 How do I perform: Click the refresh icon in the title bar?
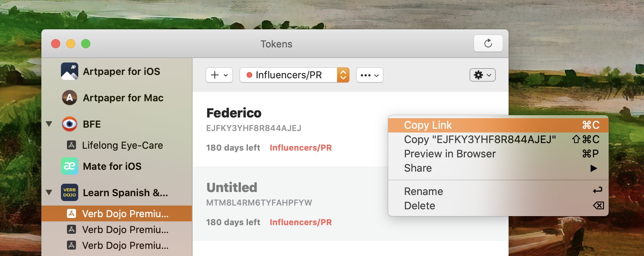[488, 43]
